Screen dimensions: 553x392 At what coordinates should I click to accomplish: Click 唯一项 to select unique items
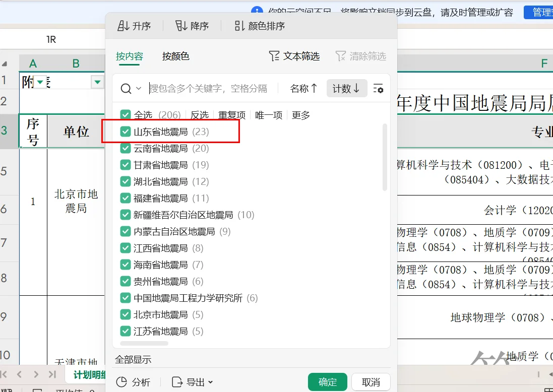[269, 115]
